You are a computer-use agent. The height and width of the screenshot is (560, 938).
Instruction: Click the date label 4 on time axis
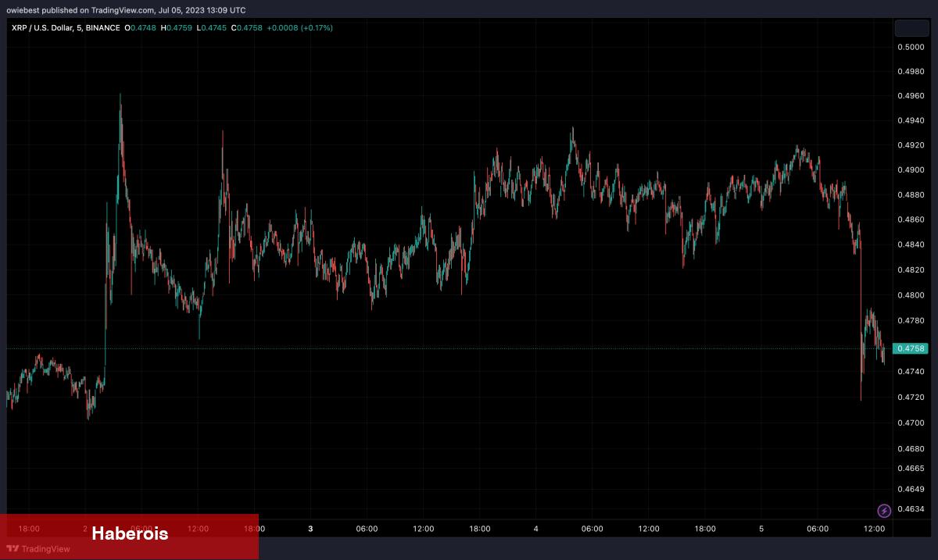click(x=536, y=529)
